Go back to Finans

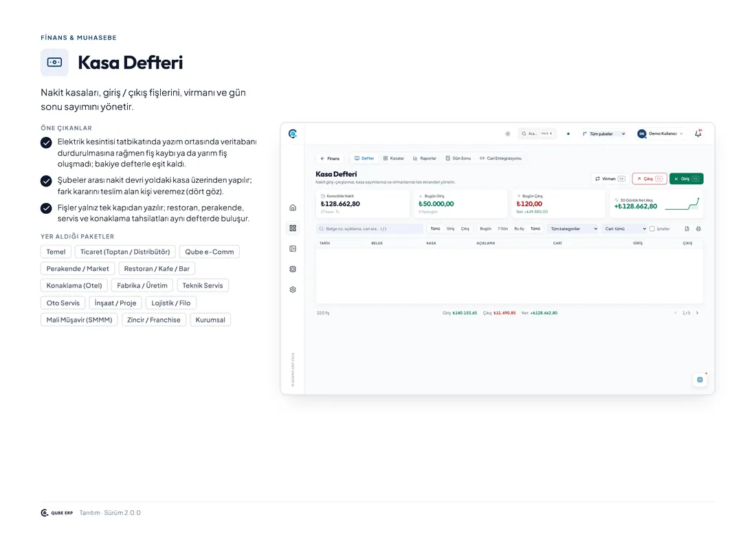point(331,158)
